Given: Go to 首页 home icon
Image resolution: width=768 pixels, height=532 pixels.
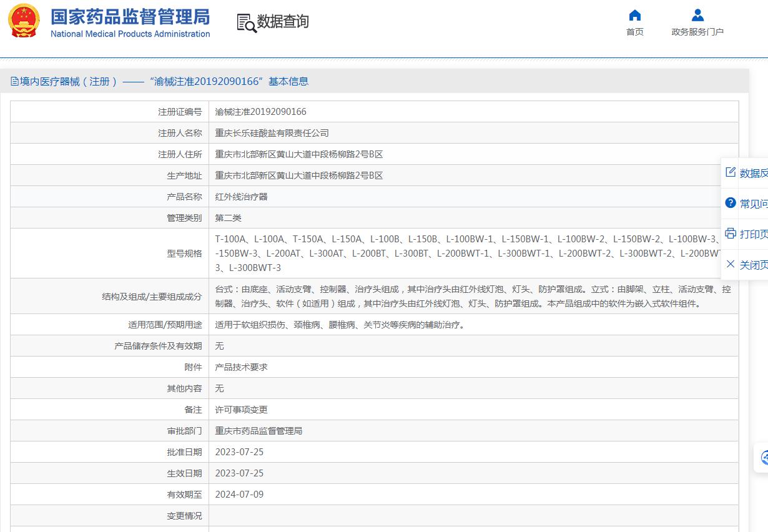Looking at the screenshot, I should (635, 15).
